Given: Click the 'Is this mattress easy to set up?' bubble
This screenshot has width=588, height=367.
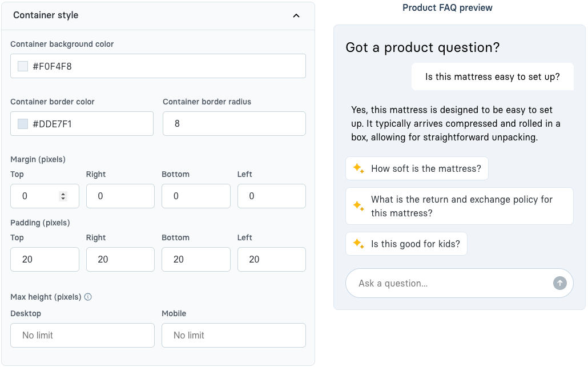Looking at the screenshot, I should click(492, 76).
